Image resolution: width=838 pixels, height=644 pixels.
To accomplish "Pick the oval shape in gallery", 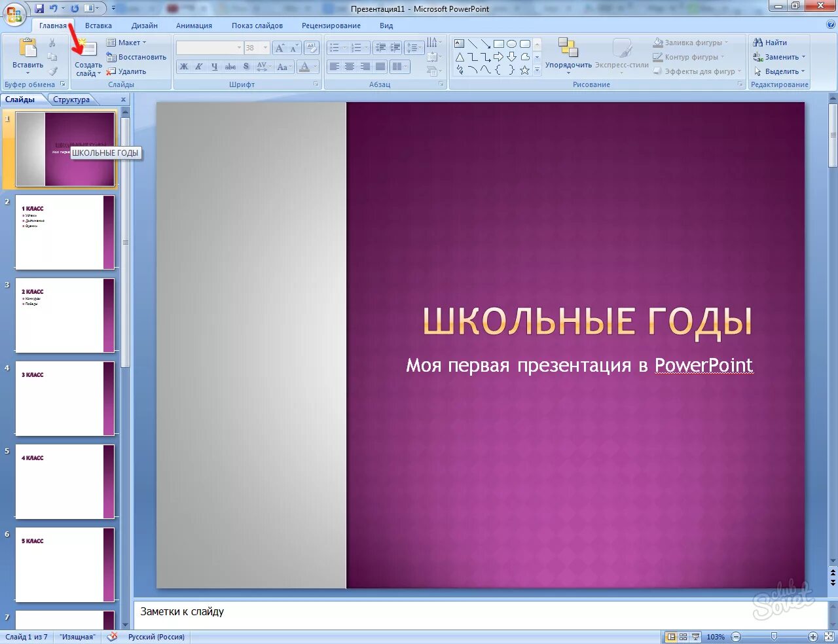I will coord(511,44).
